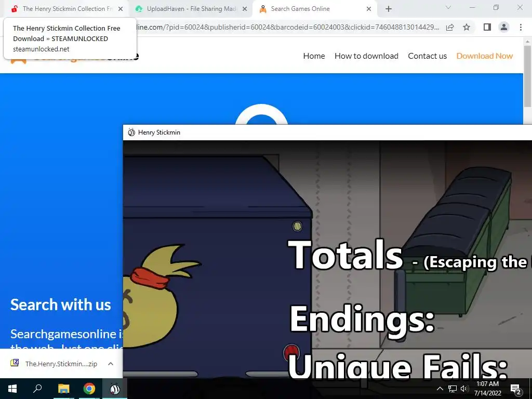Click the Searchgamesonline logo icon
The width and height of the screenshot is (532, 399).
18,61
